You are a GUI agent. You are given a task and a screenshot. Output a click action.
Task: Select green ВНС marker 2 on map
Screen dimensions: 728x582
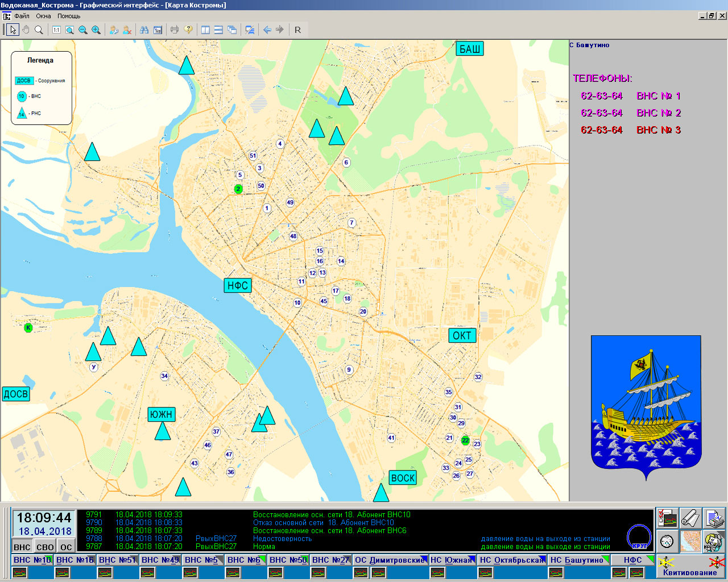(x=238, y=189)
